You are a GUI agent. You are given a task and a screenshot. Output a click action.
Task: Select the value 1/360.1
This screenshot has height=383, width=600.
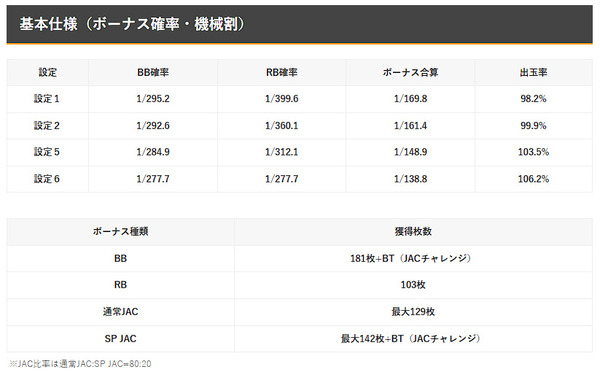coord(282,125)
